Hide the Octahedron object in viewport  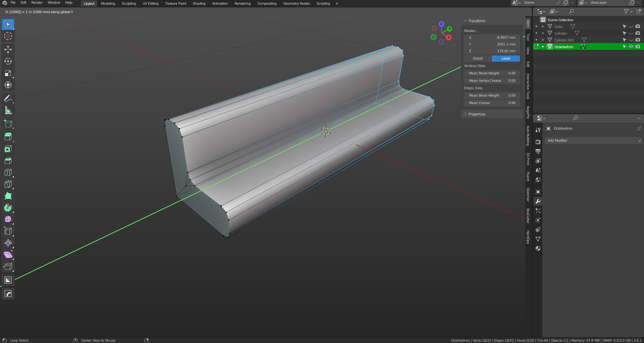(x=631, y=47)
